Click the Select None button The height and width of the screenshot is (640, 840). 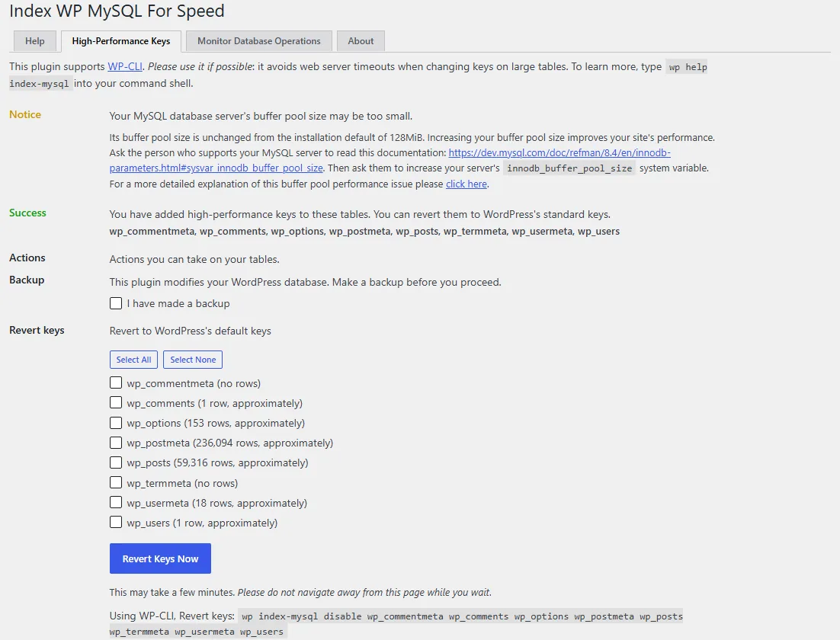193,360
